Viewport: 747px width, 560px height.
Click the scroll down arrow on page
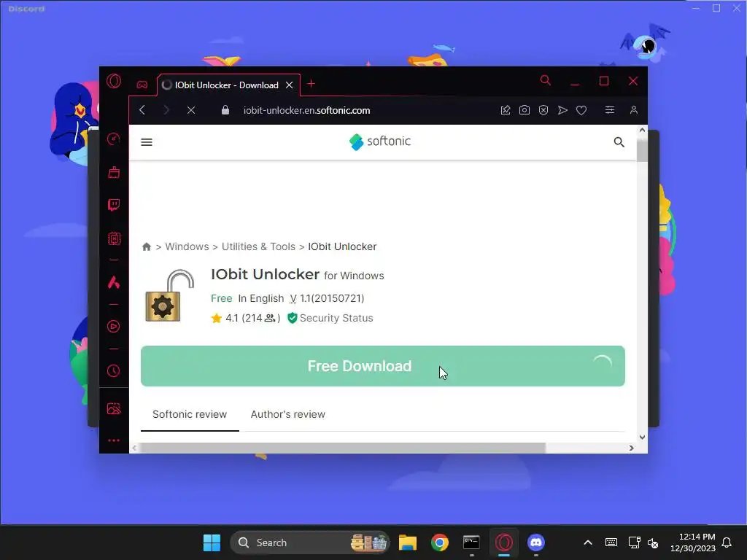(x=642, y=437)
